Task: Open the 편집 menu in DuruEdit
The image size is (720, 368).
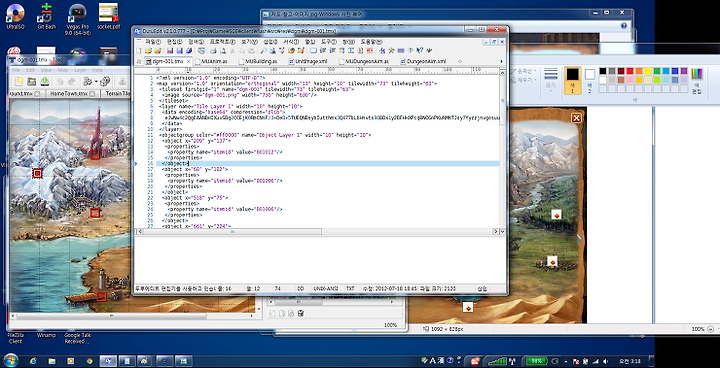Action: point(174,41)
